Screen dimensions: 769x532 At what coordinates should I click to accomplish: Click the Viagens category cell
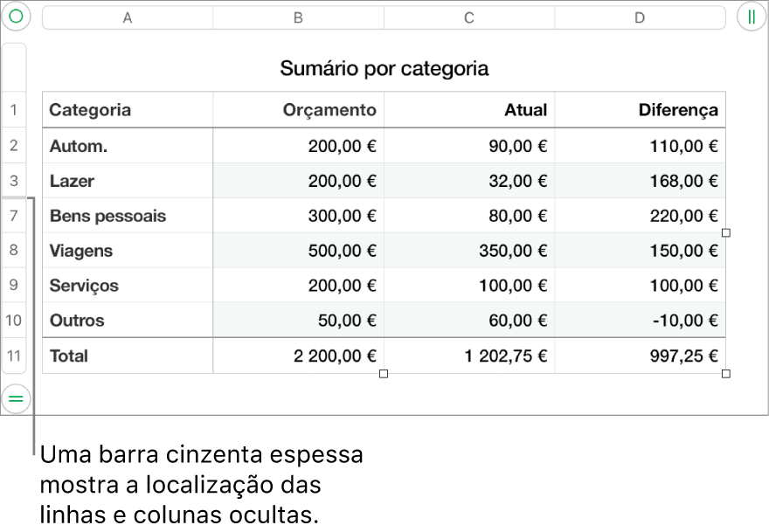pyautogui.click(x=128, y=251)
